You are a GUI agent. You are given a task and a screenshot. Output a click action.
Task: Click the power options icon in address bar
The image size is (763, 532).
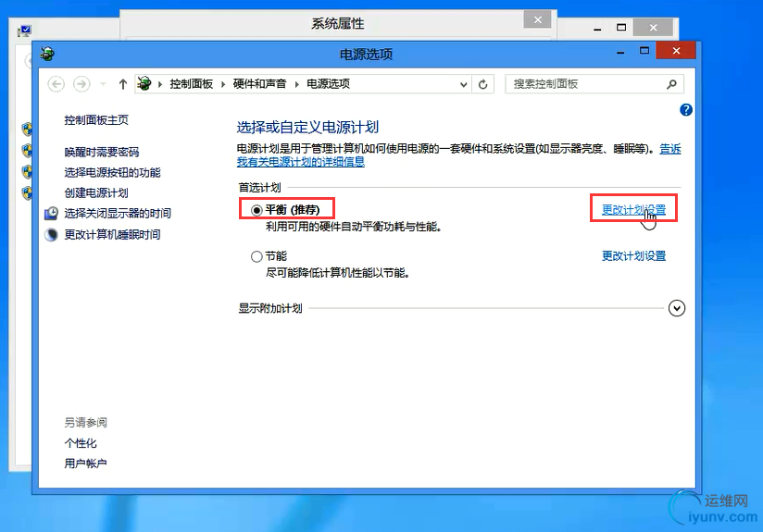144,83
